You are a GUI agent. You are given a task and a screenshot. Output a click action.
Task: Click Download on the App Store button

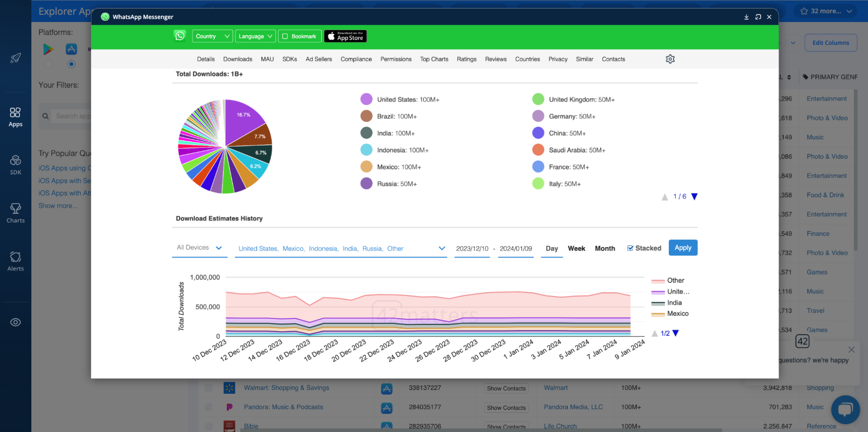click(x=345, y=36)
